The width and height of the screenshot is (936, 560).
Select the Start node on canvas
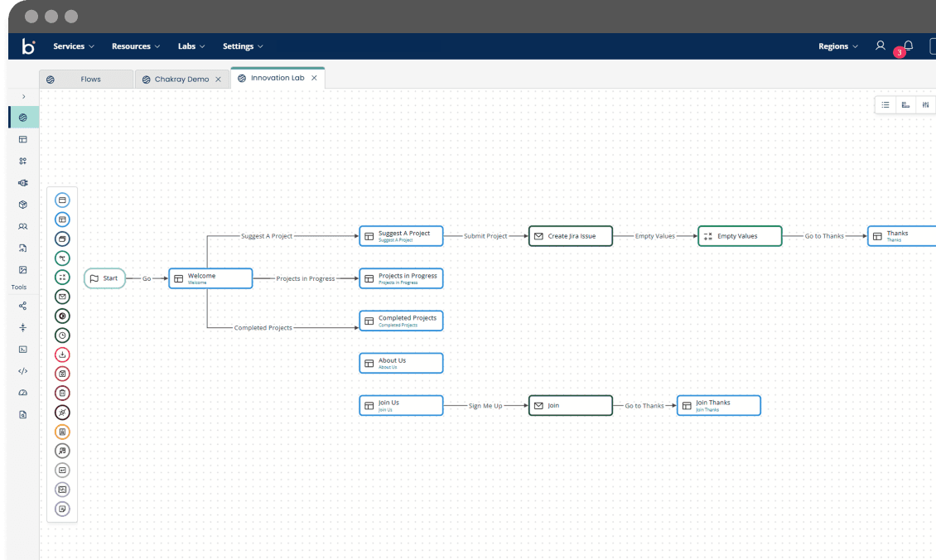104,278
